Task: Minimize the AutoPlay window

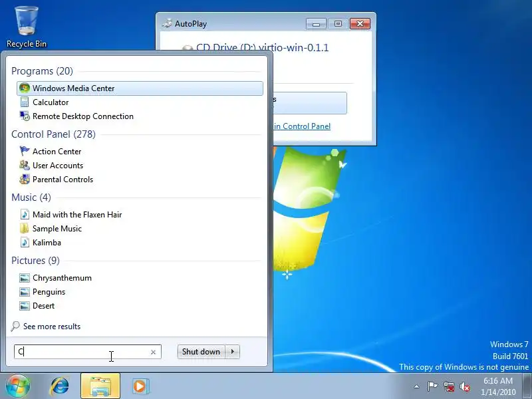Action: pos(317,24)
